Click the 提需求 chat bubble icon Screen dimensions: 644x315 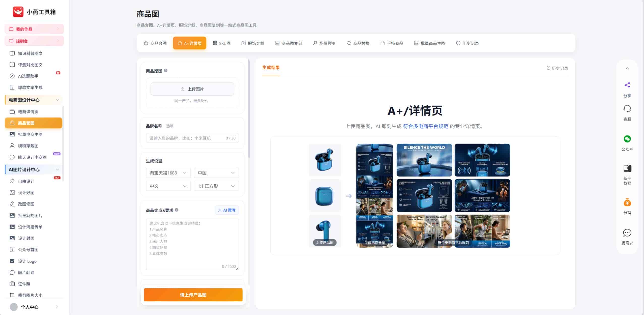[627, 233]
